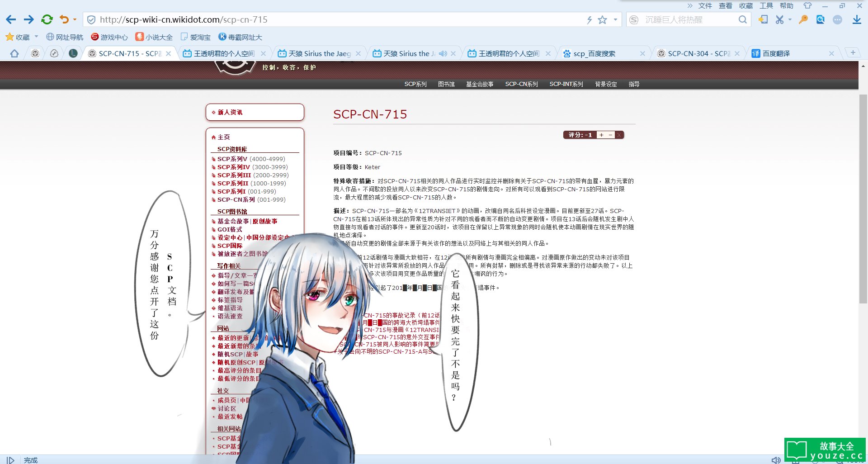Click the 新人资讯 sidebar button
The width and height of the screenshot is (868, 464).
[x=255, y=112]
